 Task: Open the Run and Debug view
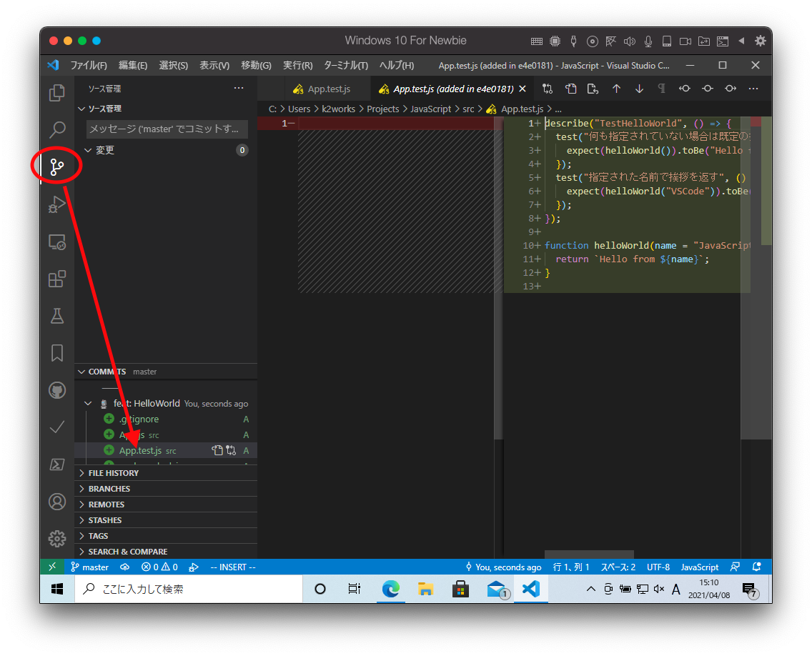coord(57,204)
